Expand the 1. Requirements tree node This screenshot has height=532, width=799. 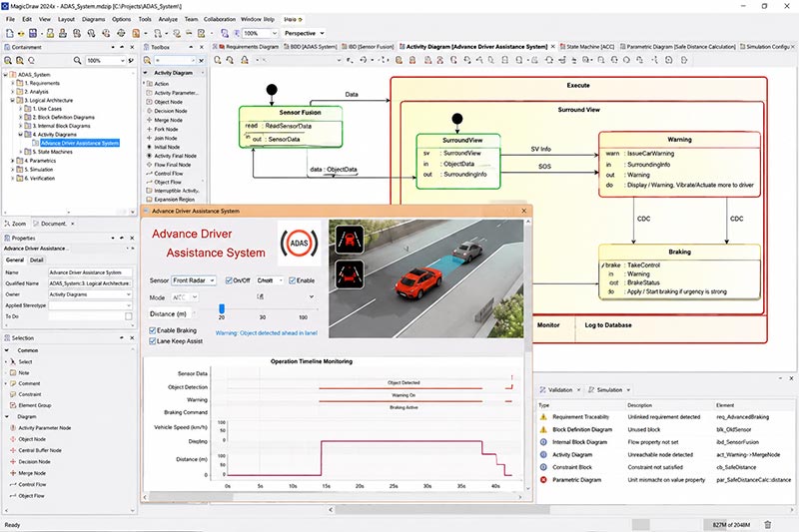pyautogui.click(x=13, y=83)
